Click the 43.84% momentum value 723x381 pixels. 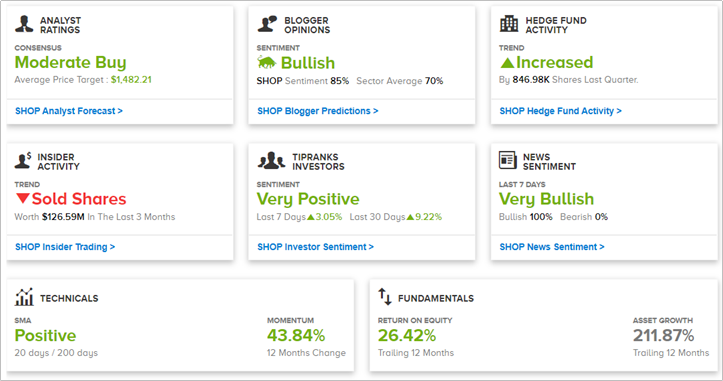(296, 335)
